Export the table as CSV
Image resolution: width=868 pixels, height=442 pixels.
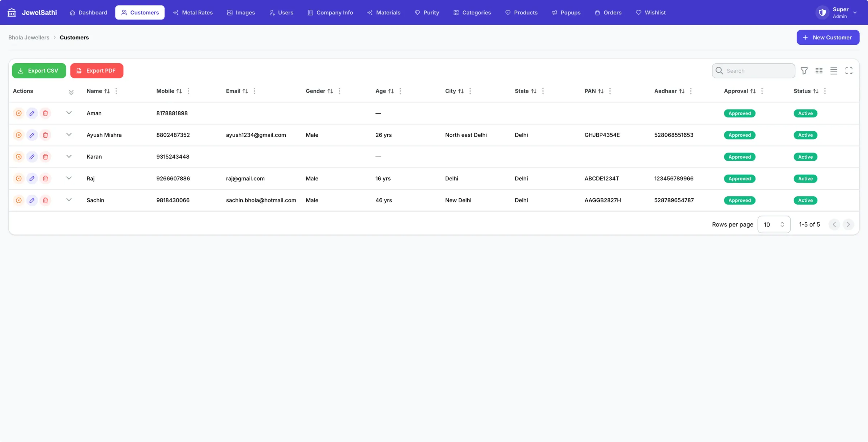tap(39, 70)
